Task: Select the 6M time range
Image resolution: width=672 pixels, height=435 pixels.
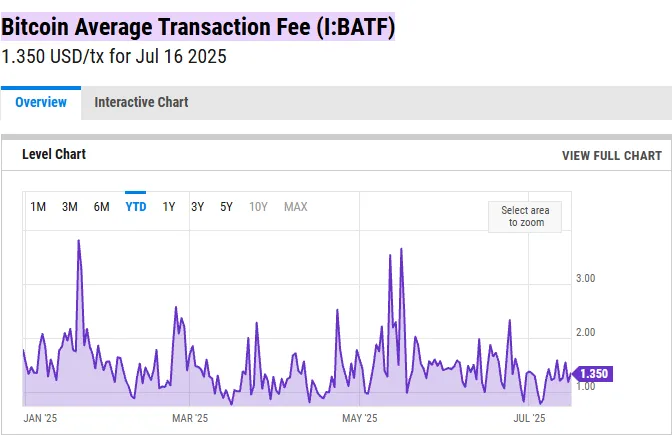Action: click(x=102, y=207)
